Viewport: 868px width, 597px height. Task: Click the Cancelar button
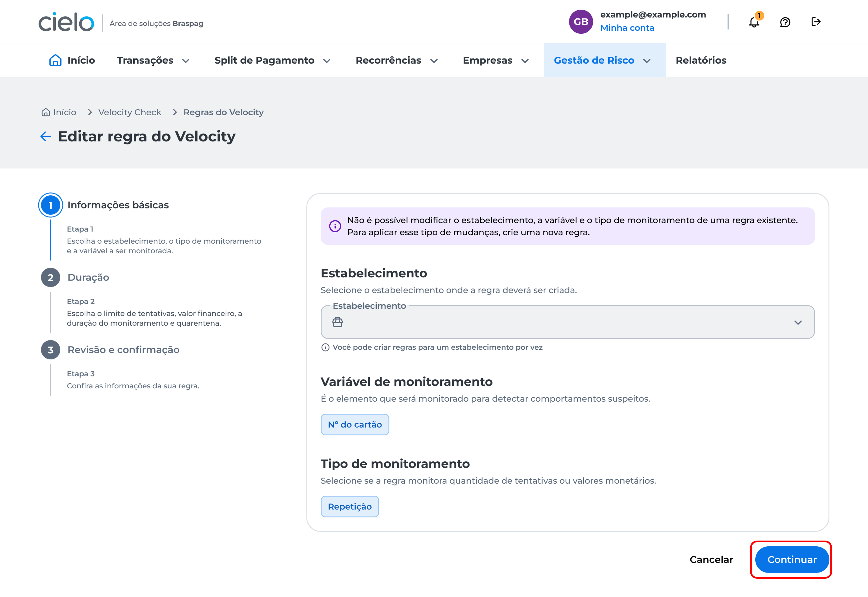[x=711, y=560]
